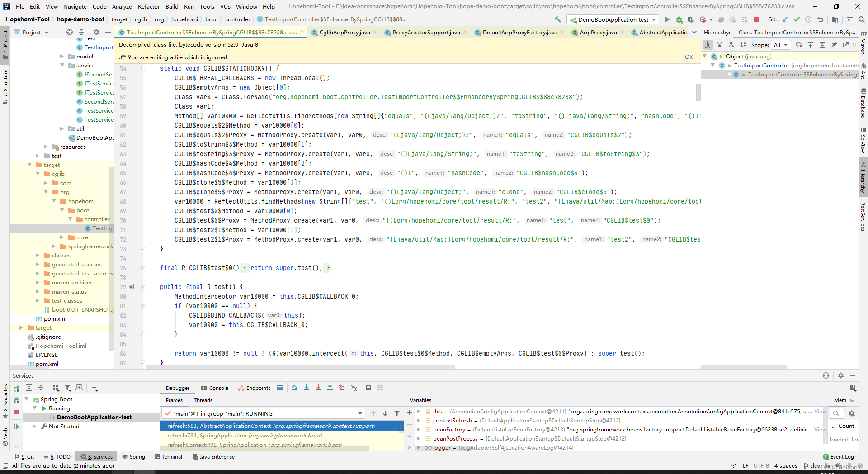
Task: Resume program in Services sidebar
Action: click(16, 427)
